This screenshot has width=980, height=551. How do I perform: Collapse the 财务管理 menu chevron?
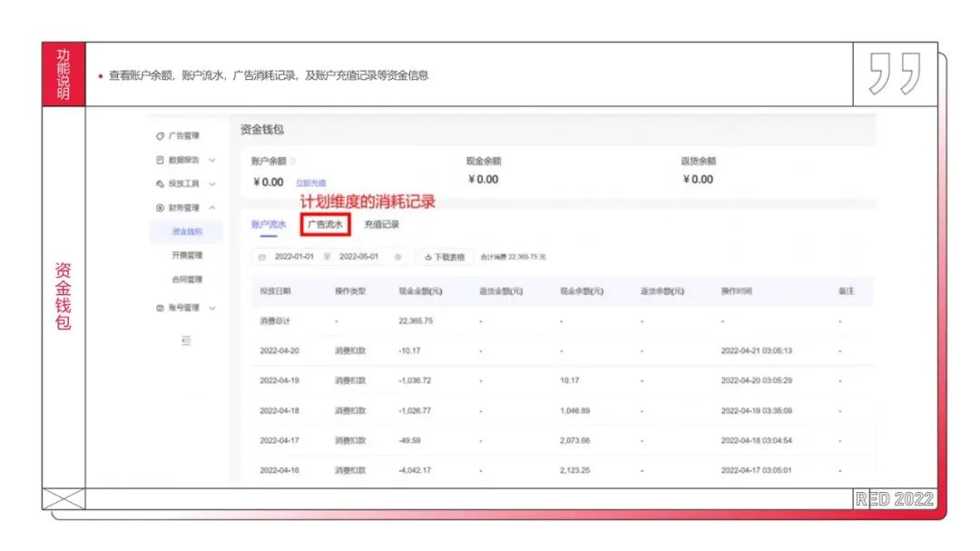(212, 208)
